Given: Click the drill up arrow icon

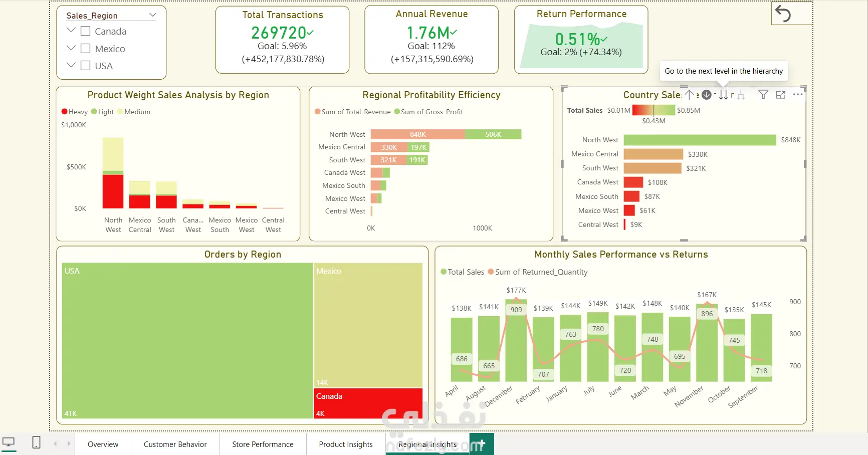Looking at the screenshot, I should (x=690, y=94).
